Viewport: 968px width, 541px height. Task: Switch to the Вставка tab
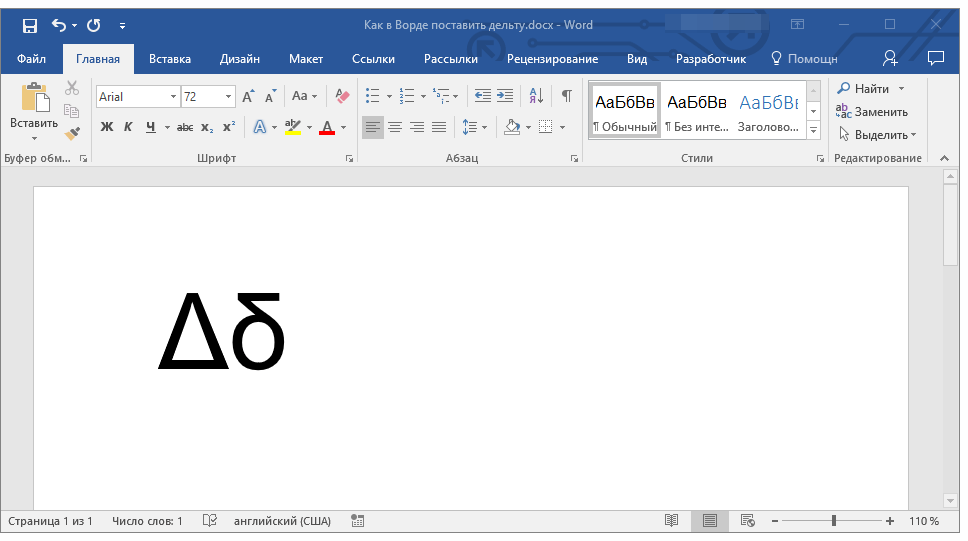[170, 59]
